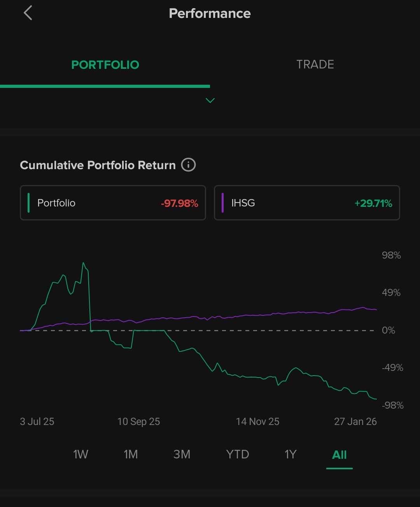Screen dimensions: 420x507
Task: Tap the +29.71% IHSG return value
Action: (x=373, y=203)
